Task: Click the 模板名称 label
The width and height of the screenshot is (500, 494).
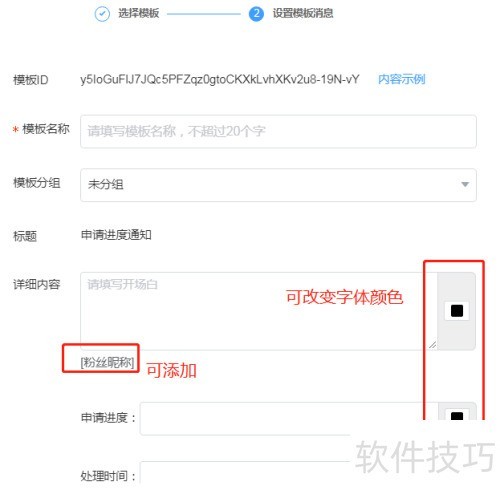Action: (46, 129)
